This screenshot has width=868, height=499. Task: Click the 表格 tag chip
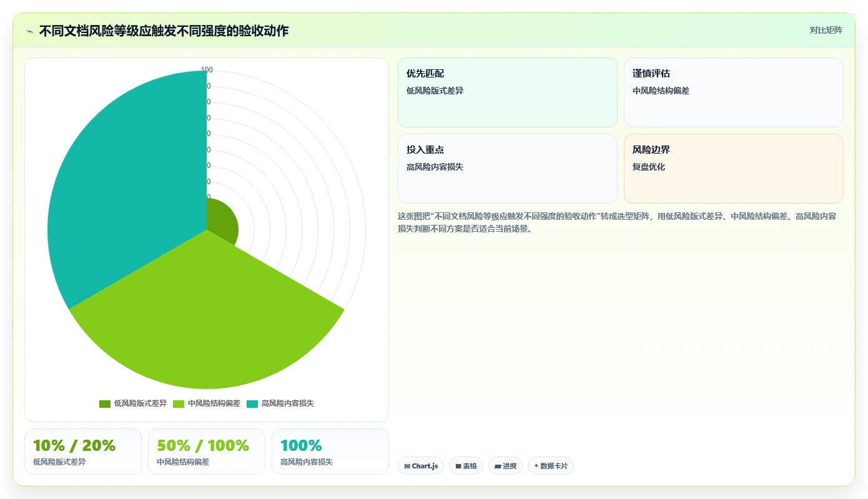point(466,466)
